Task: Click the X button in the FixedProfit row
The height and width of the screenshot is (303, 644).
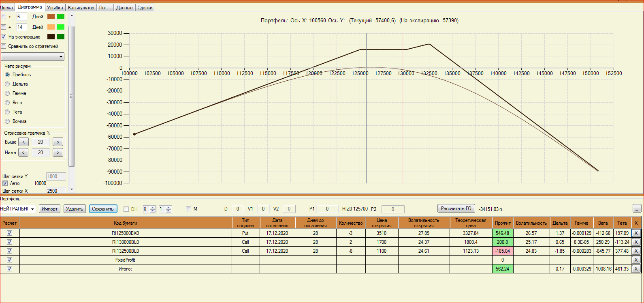Action: point(636,260)
